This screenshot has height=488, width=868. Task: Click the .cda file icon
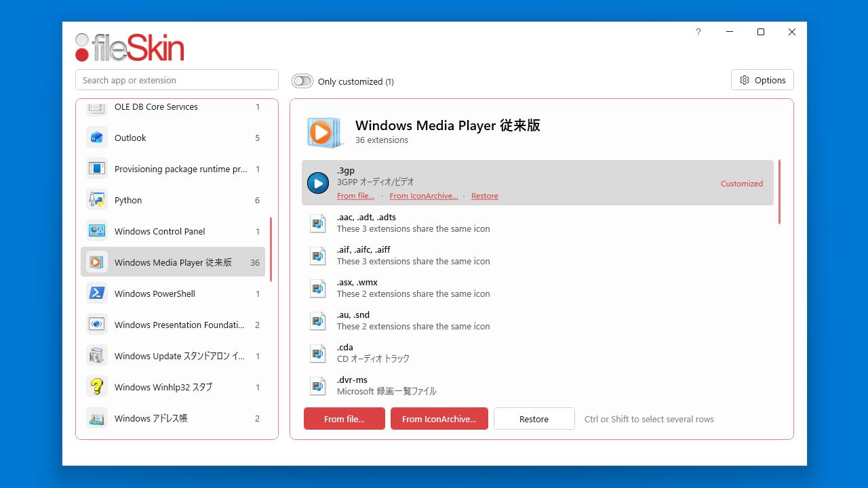(318, 353)
